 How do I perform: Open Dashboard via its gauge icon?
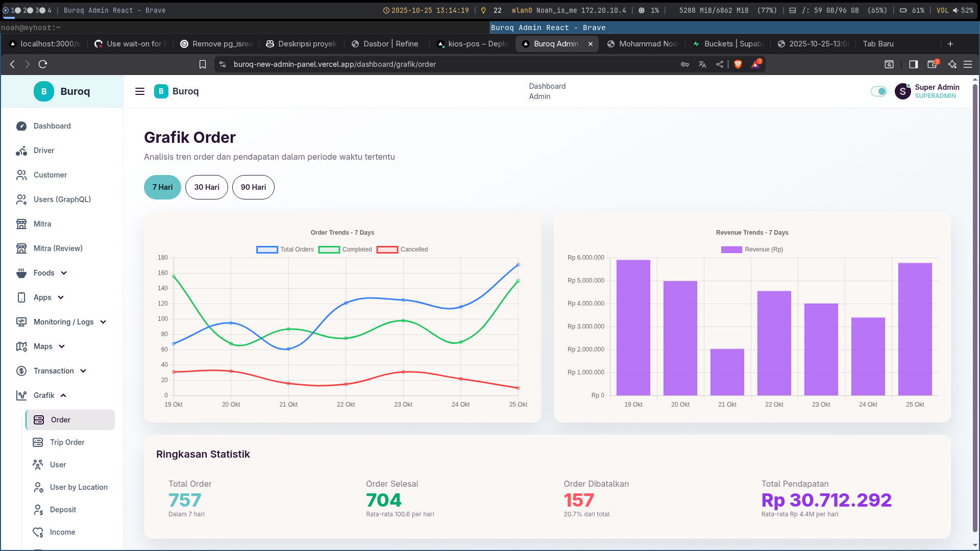21,126
